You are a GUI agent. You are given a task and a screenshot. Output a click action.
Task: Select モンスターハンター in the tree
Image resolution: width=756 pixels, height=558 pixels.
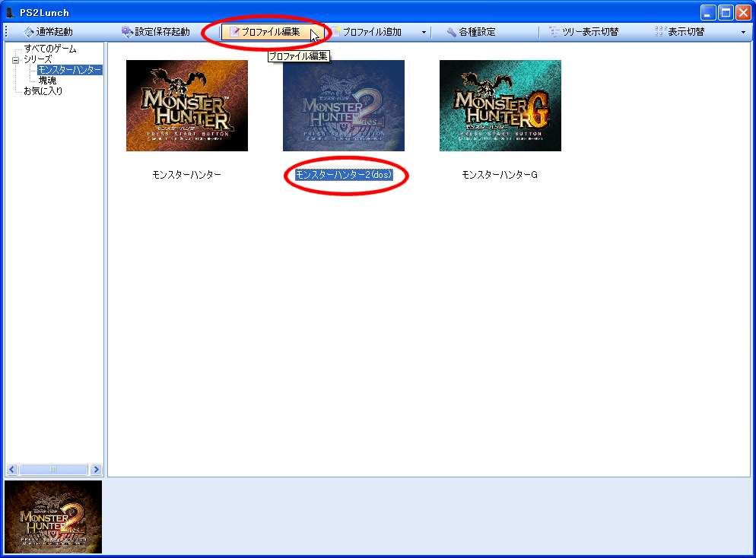coord(70,70)
